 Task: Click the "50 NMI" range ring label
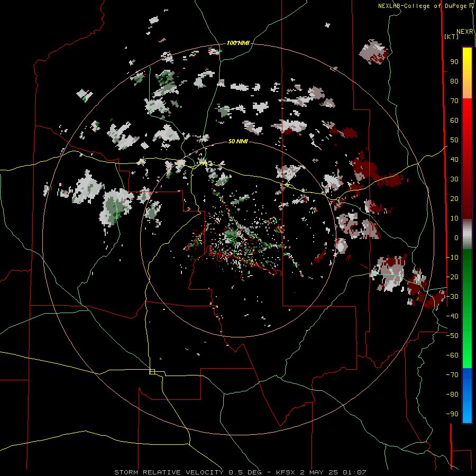(238, 141)
